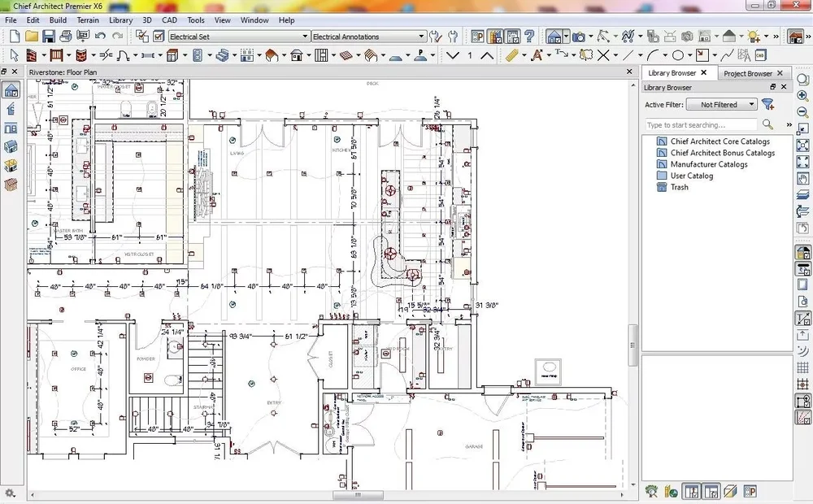Open the Not Filtered active filter dropdown
The image size is (813, 504).
point(721,105)
